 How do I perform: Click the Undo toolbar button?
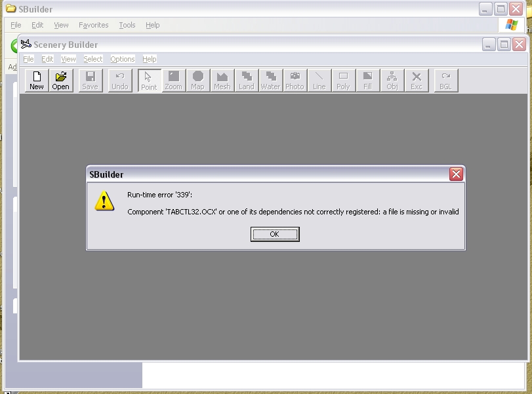click(x=120, y=81)
